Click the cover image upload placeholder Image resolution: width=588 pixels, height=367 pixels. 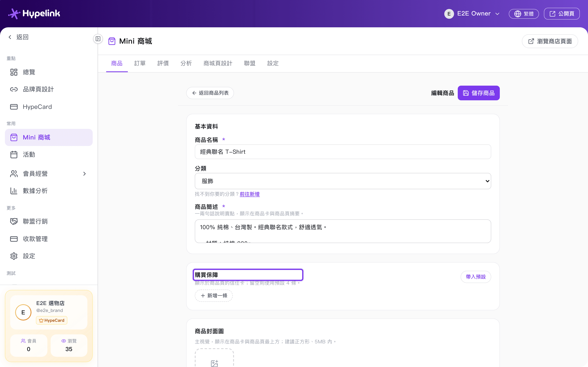[x=214, y=358]
